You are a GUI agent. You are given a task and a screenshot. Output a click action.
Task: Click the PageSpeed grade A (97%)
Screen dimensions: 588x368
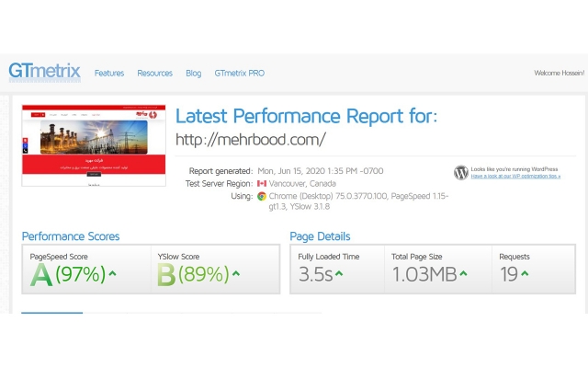click(68, 274)
